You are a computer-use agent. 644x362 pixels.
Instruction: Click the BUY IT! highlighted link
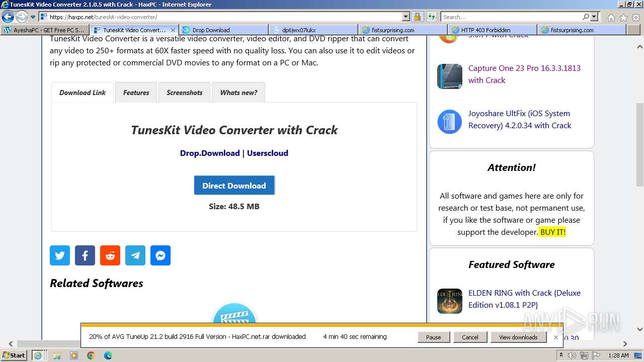click(553, 232)
